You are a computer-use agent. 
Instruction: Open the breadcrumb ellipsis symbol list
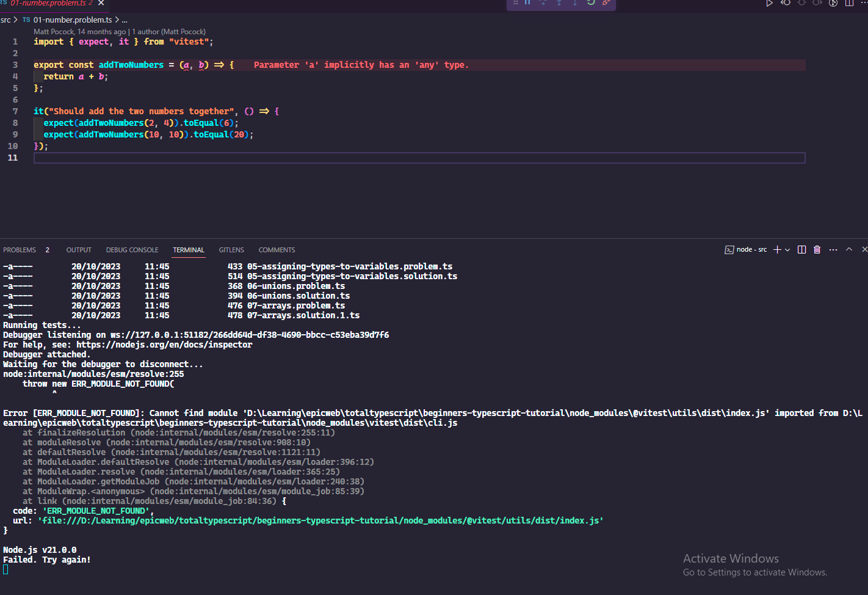[125, 20]
